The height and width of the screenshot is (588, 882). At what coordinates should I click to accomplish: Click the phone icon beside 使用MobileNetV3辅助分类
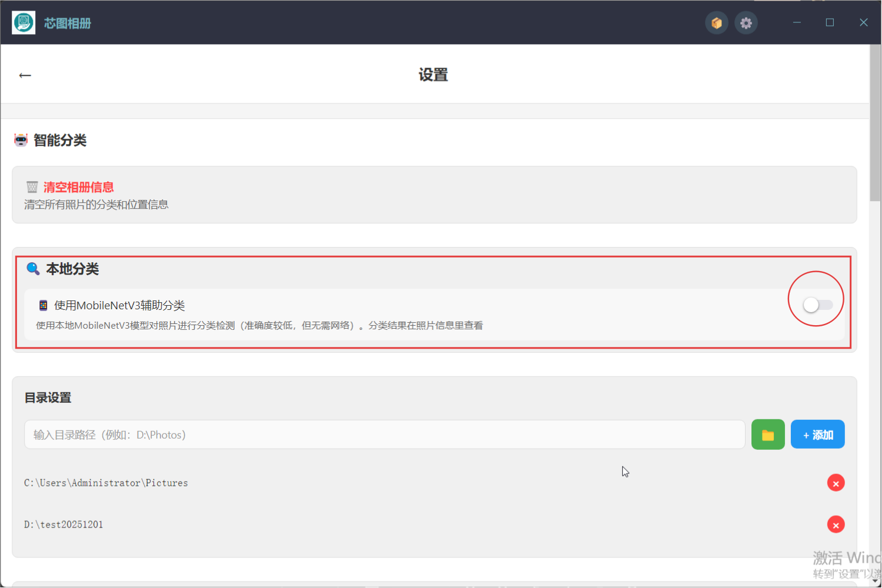[x=43, y=305]
